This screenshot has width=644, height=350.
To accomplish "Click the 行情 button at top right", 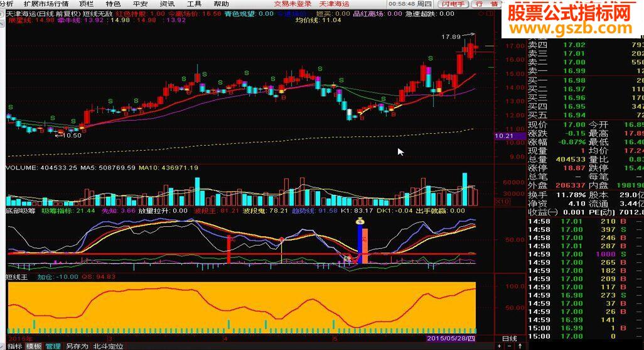I will coord(486,4).
